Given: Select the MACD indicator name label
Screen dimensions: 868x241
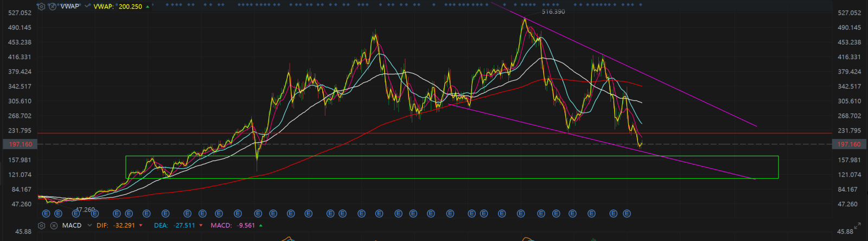Looking at the screenshot, I should coord(72,225).
